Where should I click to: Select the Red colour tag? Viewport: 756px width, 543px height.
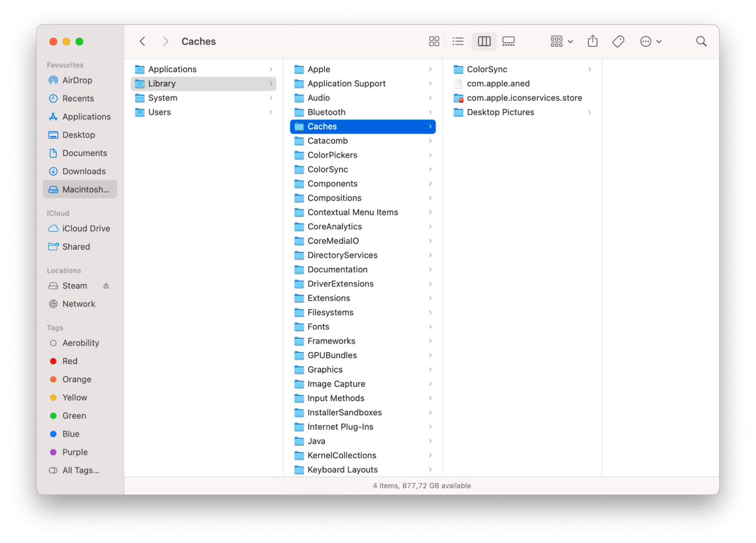(70, 361)
